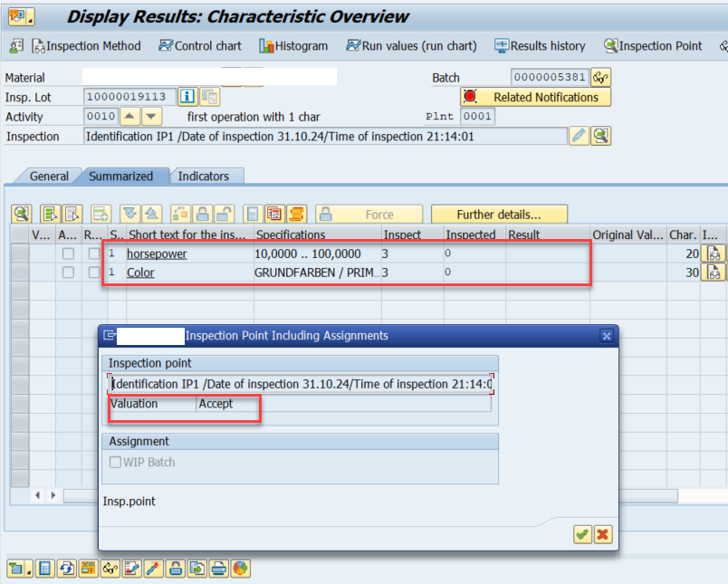Click the document icon at end of horsepower row
The height and width of the screenshot is (584, 728).
(x=714, y=254)
